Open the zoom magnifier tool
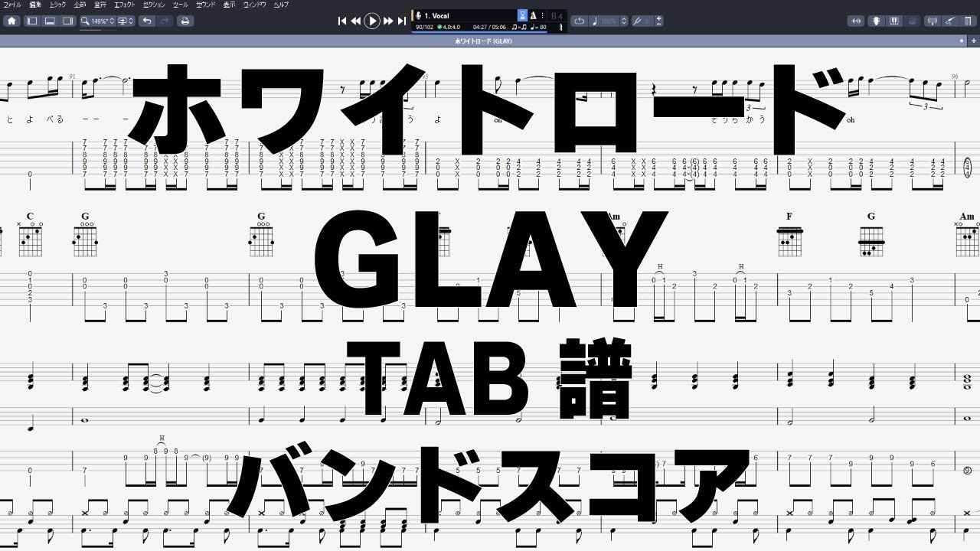Screen dimensions: 980x551 tap(85, 21)
